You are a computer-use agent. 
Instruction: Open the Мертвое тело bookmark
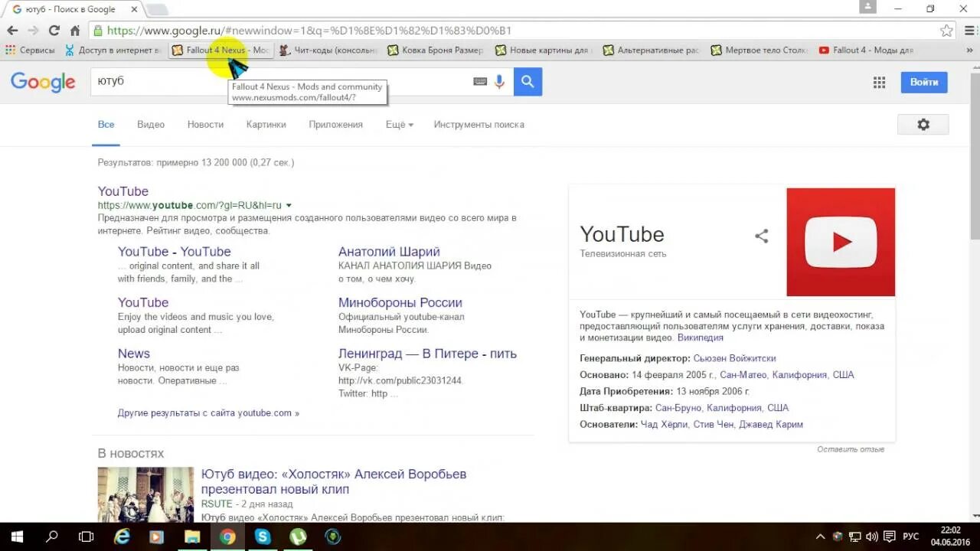tap(759, 51)
